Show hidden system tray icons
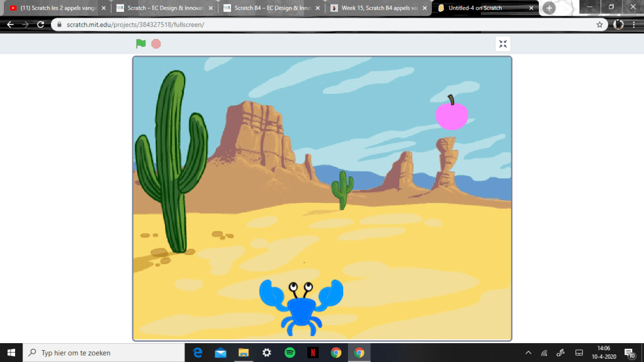This screenshot has height=362, width=644. pyautogui.click(x=528, y=353)
